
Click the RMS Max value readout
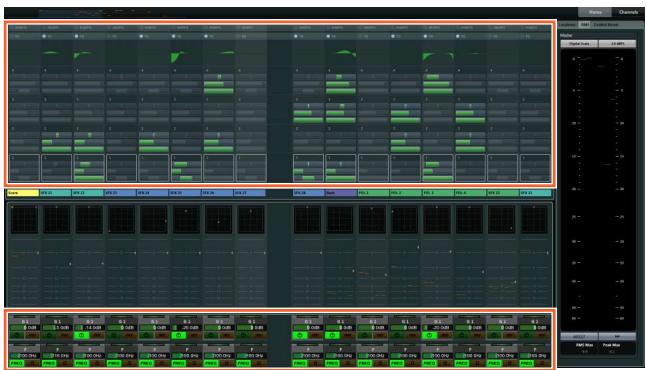[584, 351]
